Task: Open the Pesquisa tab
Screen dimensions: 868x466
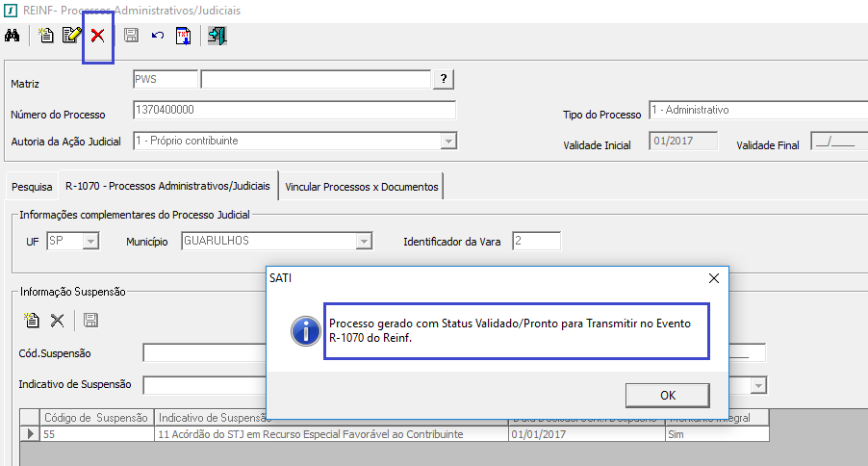Action: [x=32, y=187]
